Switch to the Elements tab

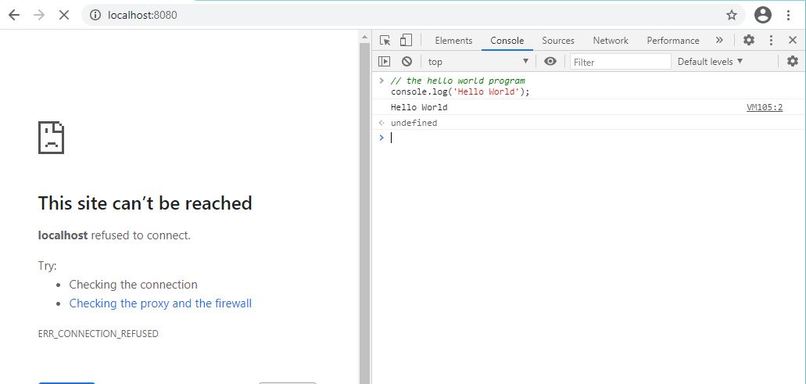(453, 41)
